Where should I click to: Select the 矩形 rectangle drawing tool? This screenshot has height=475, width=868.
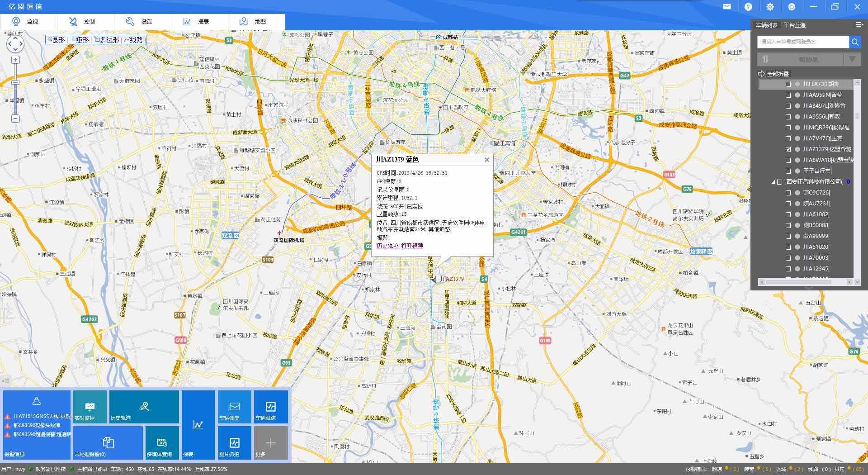click(x=80, y=40)
